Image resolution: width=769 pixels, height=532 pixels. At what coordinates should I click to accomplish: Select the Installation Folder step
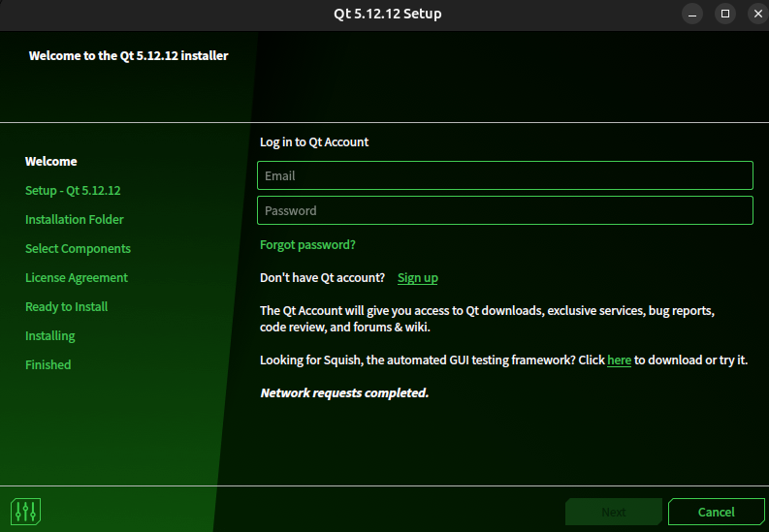(74, 219)
